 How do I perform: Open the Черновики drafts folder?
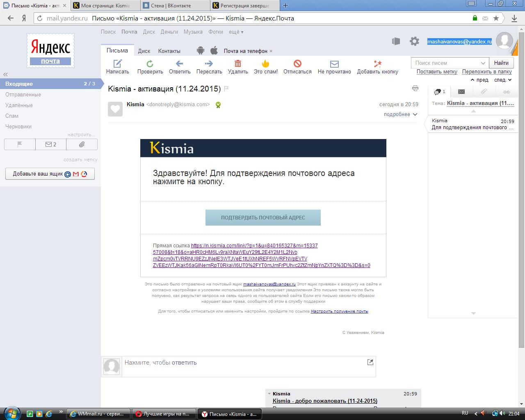(18, 126)
